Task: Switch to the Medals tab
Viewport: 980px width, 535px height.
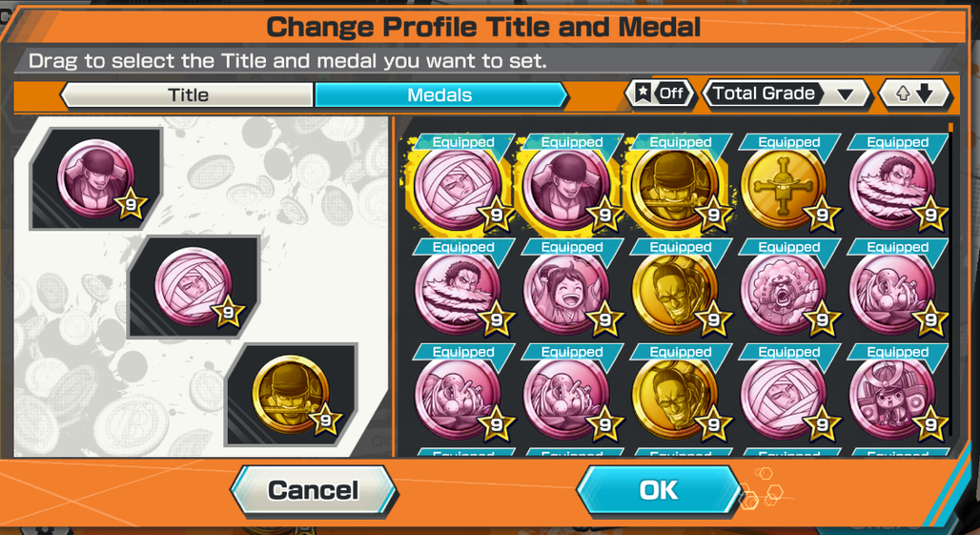Action: (x=441, y=95)
